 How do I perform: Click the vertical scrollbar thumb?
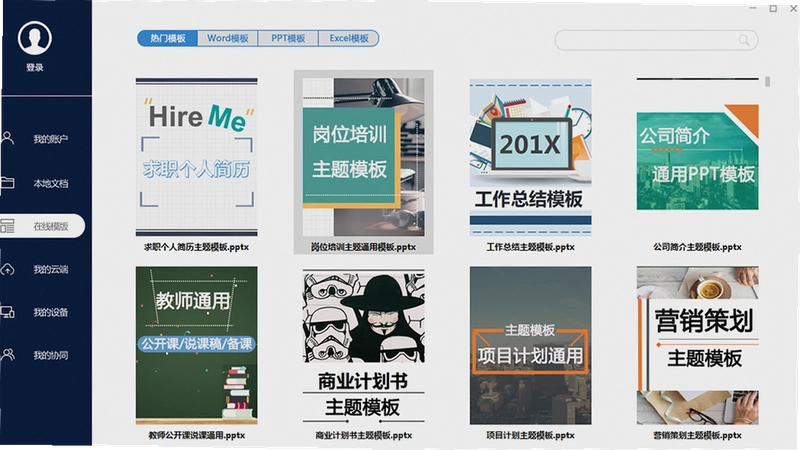767,82
